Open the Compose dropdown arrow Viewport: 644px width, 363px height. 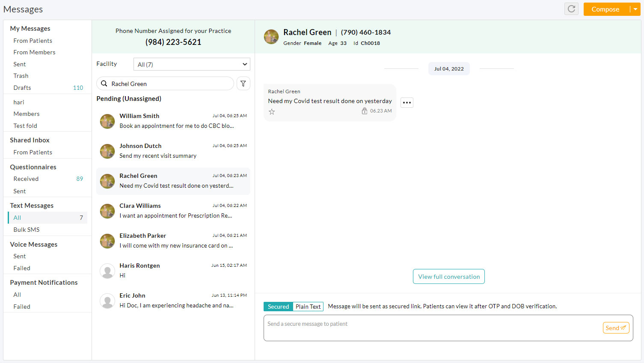(635, 9)
